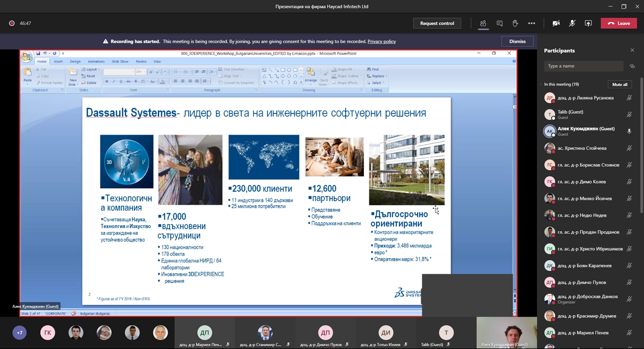This screenshot has width=644, height=349.
Task: Click mic icon next to Димо Колев
Action: (x=629, y=182)
